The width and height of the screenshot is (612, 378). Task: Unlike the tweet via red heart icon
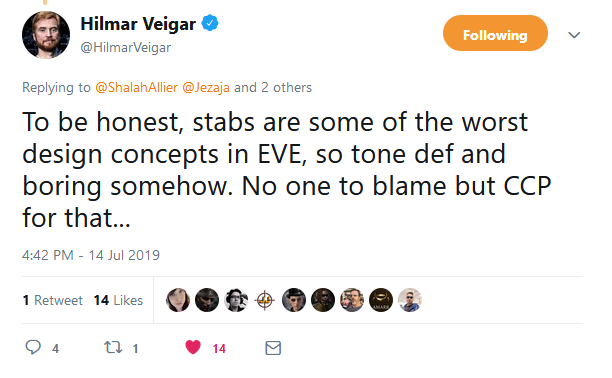(193, 347)
